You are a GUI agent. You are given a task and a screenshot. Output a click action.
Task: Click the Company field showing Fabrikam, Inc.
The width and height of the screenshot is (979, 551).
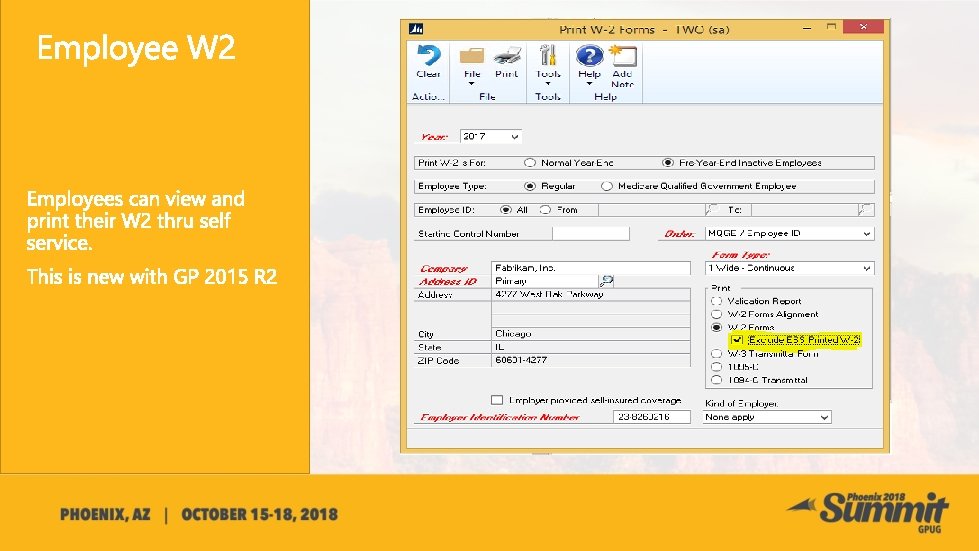click(x=591, y=268)
